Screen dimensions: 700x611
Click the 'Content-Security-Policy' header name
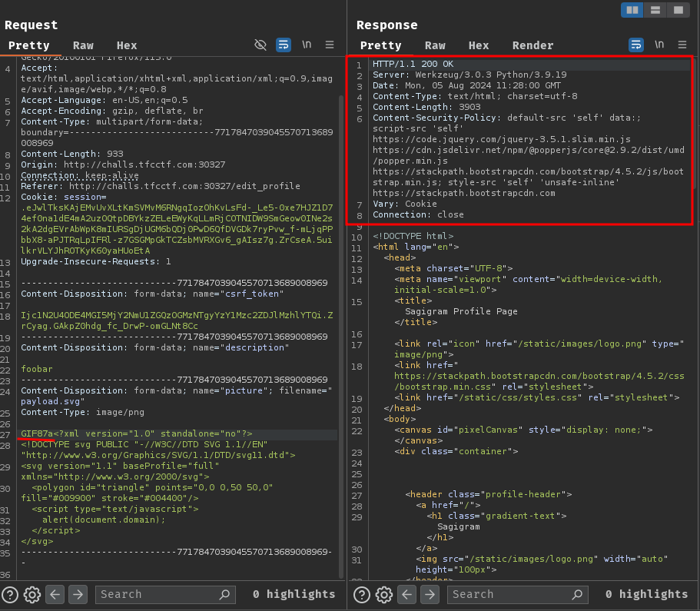434,118
